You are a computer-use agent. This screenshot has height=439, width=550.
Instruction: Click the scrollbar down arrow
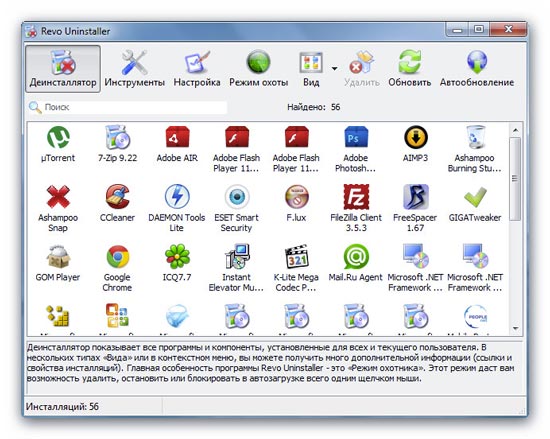click(x=515, y=329)
